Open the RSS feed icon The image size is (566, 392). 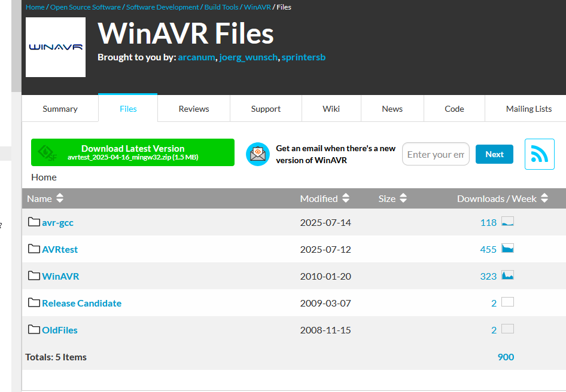point(539,154)
